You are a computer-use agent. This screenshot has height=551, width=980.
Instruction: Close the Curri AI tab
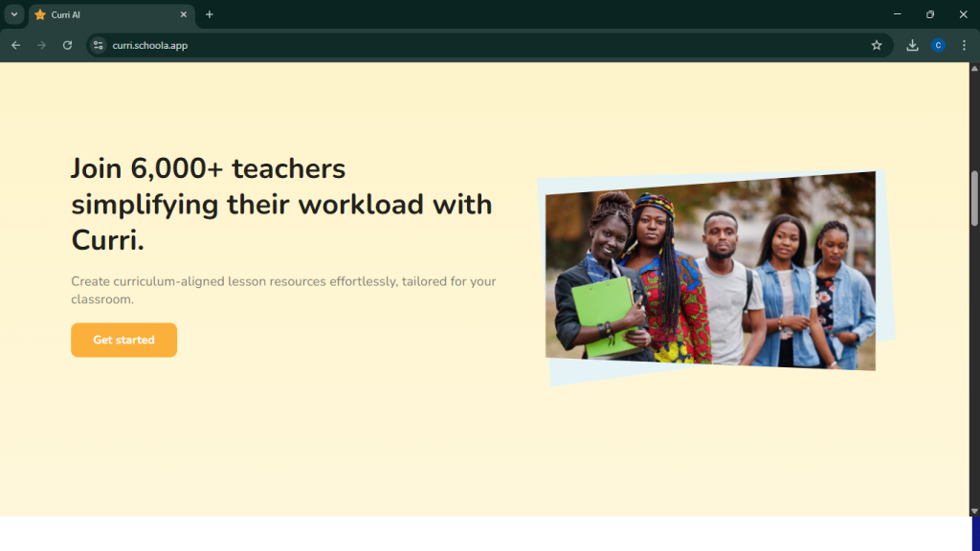coord(183,14)
